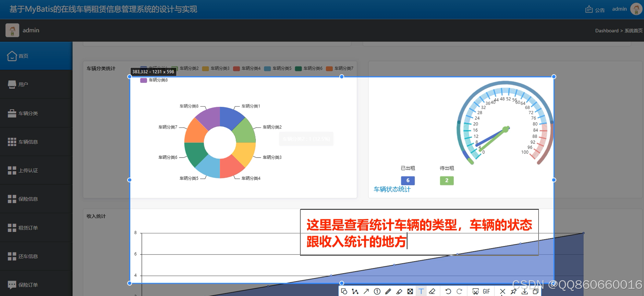Click the gauge needle center hub

coord(506,129)
